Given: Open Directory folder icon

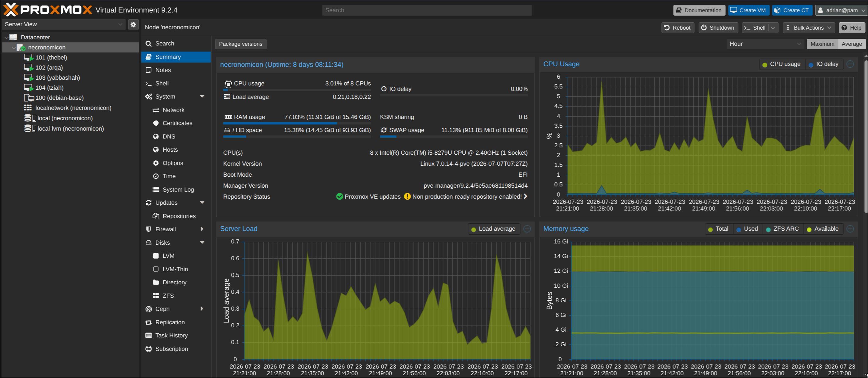Looking at the screenshot, I should click(156, 282).
